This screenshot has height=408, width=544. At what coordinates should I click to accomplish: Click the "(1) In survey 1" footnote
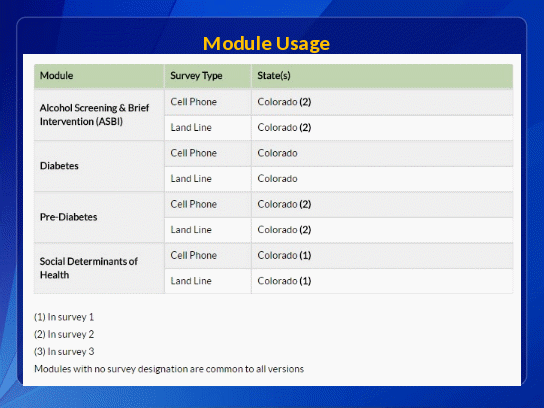tap(64, 317)
